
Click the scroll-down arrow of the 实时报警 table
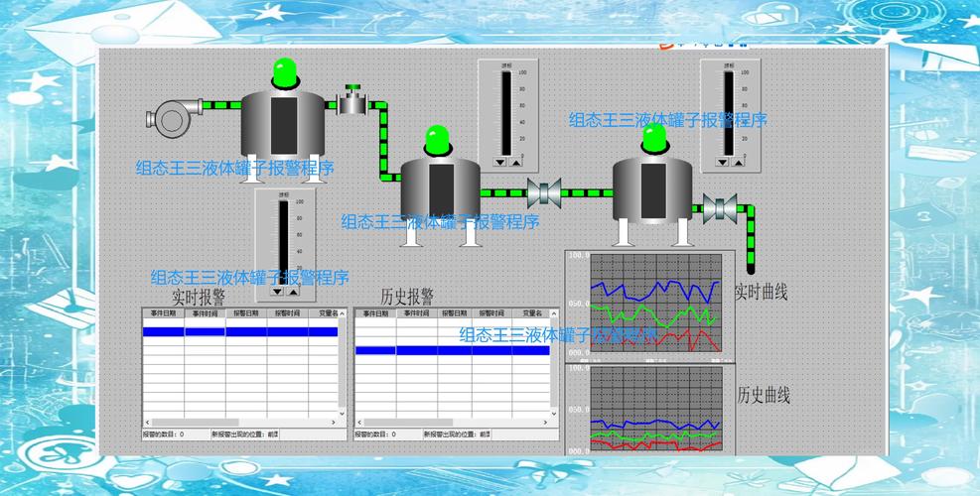[342, 413]
